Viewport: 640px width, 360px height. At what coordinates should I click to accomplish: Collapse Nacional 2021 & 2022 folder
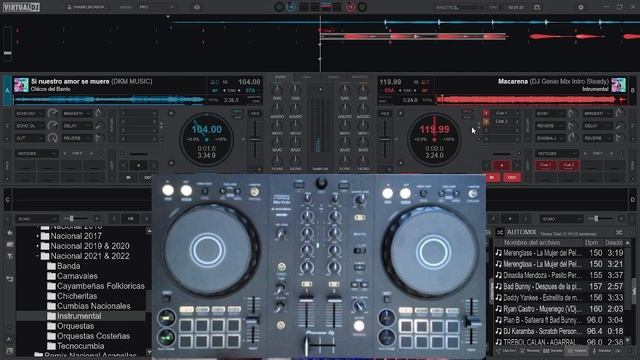pos(38,256)
